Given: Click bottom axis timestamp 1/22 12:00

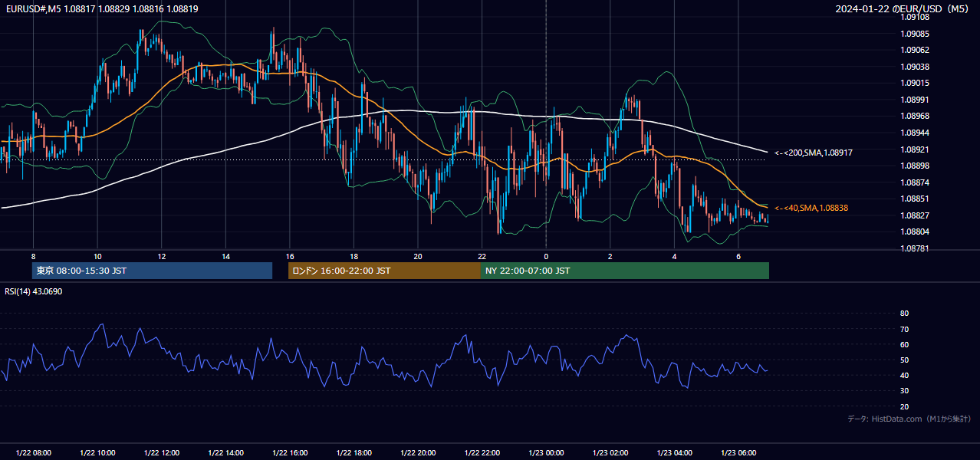Looking at the screenshot, I should click(161, 453).
